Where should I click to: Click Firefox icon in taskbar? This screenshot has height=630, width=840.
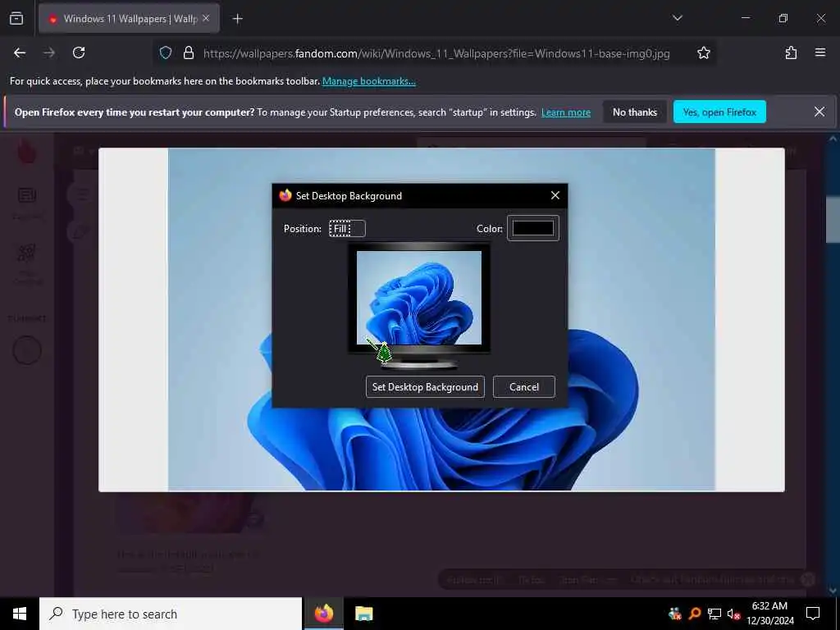[x=323, y=614]
